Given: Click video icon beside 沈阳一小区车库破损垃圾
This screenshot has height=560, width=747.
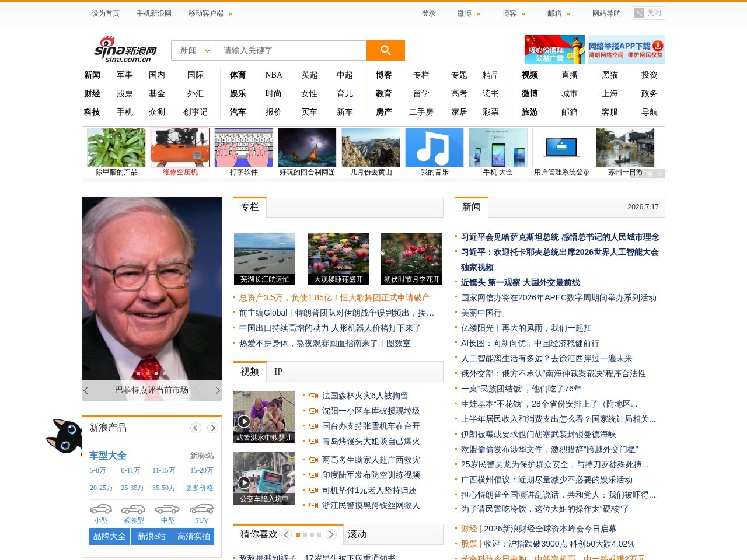Looking at the screenshot, I should point(313,411).
